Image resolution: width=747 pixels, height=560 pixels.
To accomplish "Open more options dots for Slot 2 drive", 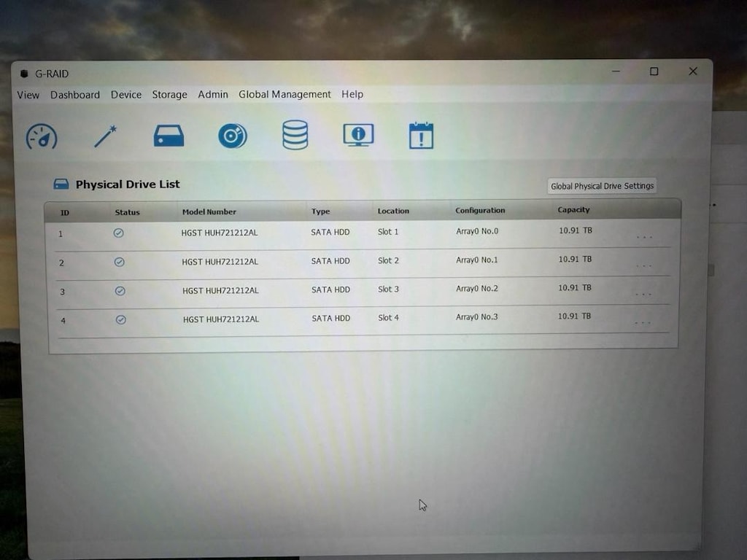I will 643,265.
